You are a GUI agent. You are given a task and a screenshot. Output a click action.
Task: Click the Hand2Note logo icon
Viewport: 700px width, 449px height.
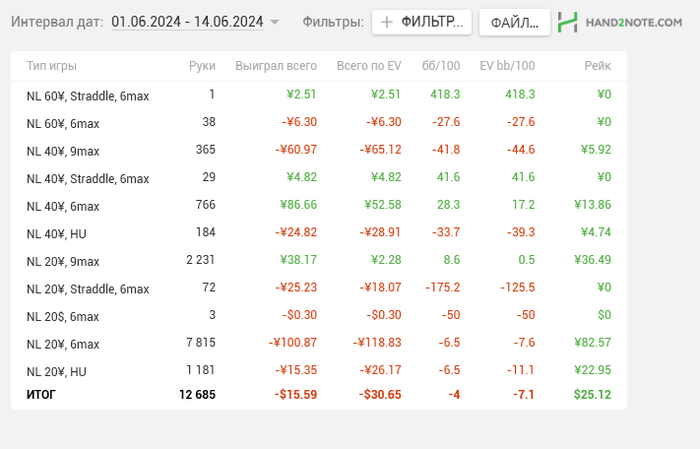click(x=567, y=22)
